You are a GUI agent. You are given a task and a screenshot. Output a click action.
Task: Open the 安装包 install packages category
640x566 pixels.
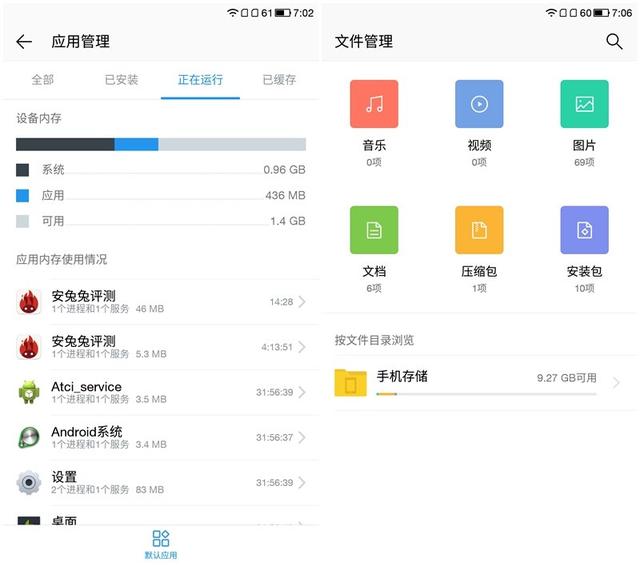coord(584,231)
